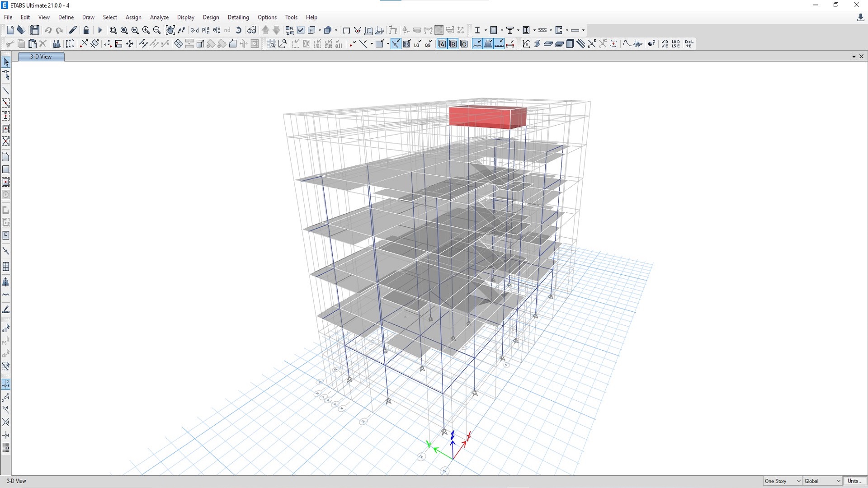Click the Rubber Band Zoom magnifier icon
868x488 pixels.
point(113,30)
